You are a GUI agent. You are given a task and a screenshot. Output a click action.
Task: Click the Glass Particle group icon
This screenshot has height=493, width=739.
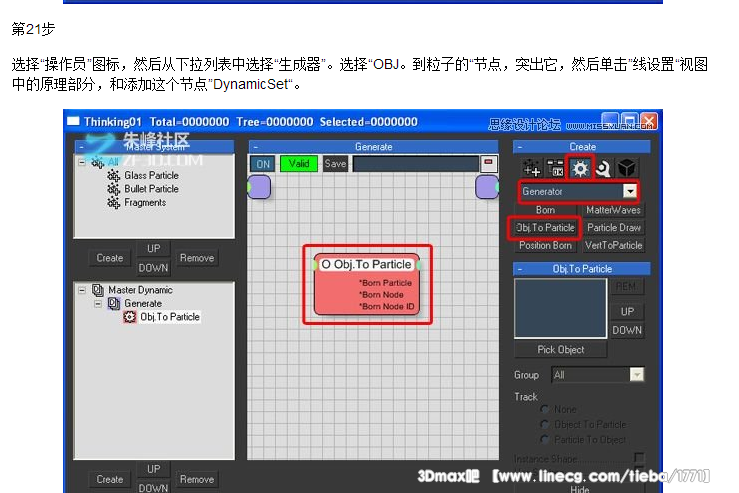tap(113, 176)
